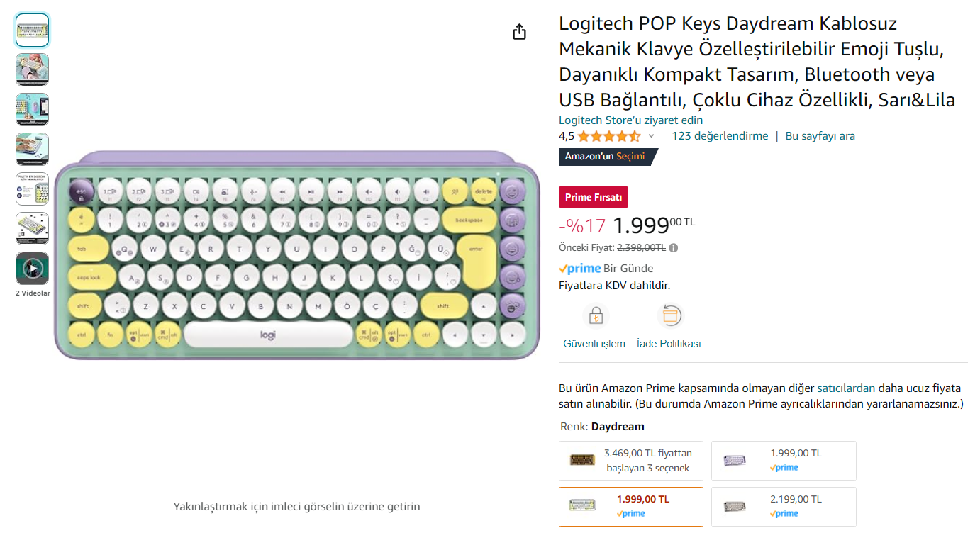Click the share icon above product image

[x=519, y=32]
